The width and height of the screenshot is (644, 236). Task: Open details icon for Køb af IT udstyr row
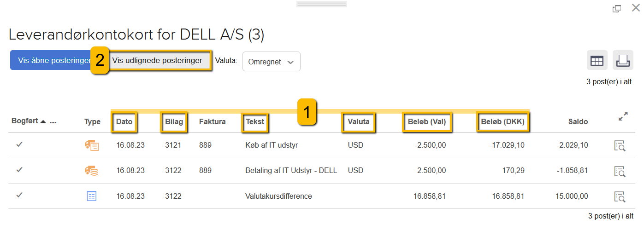620,146
